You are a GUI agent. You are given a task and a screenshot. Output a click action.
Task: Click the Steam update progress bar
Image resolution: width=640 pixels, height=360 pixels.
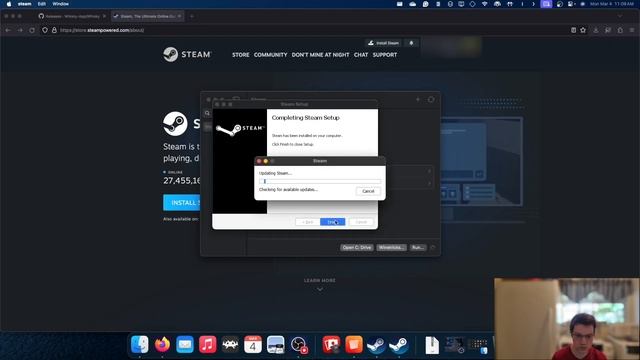point(320,181)
